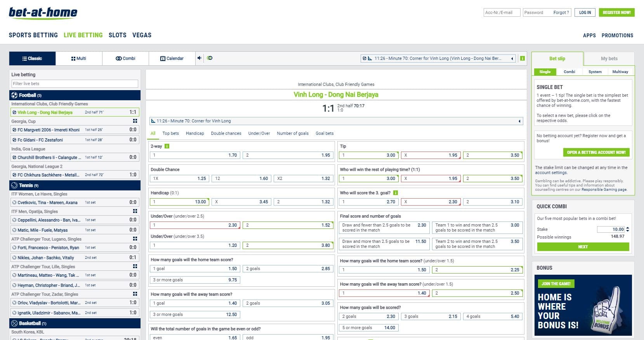The width and height of the screenshot is (644, 340).
Task: Open SLOTS in main navigation
Action: (x=118, y=35)
